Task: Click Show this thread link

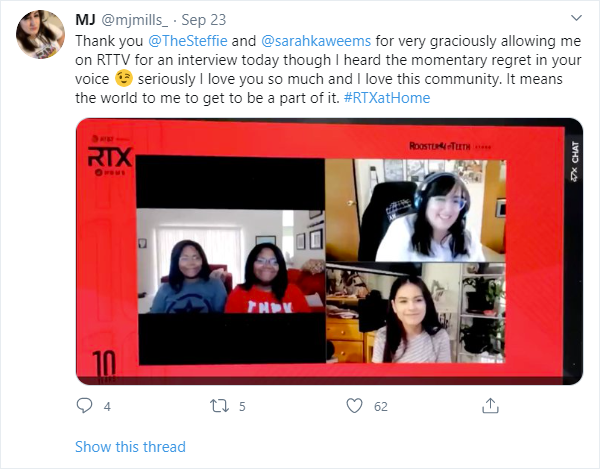Action: coord(130,446)
